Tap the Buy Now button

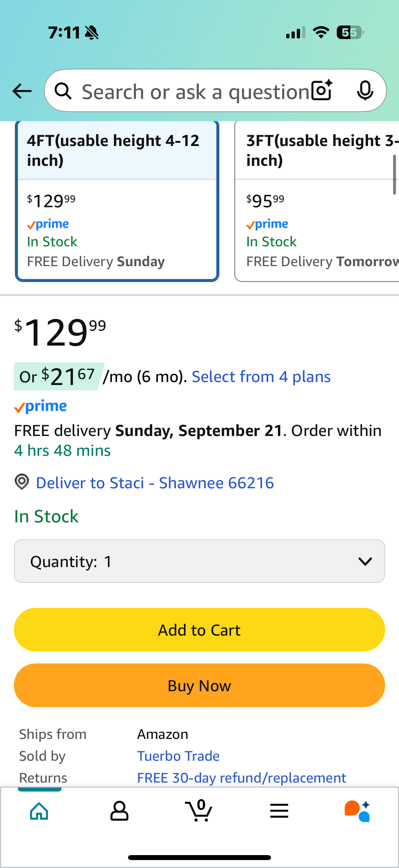(x=199, y=685)
